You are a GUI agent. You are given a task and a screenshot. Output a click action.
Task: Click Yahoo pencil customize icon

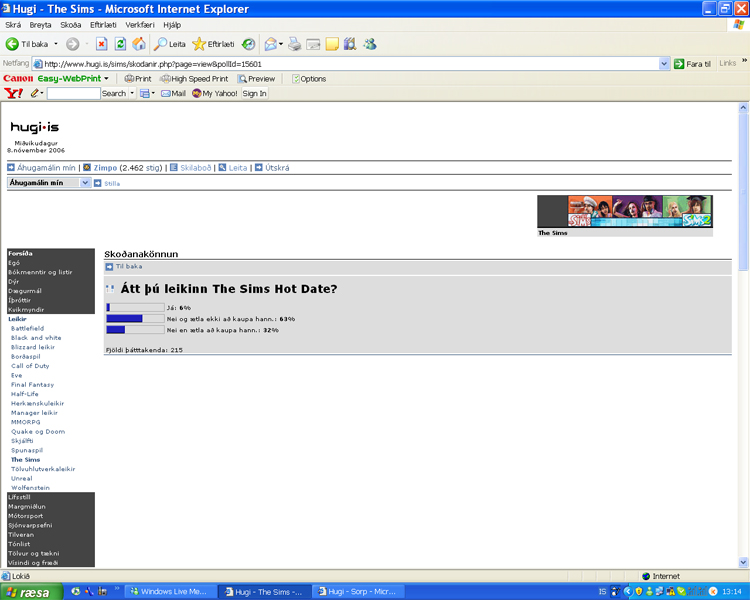[x=34, y=93]
